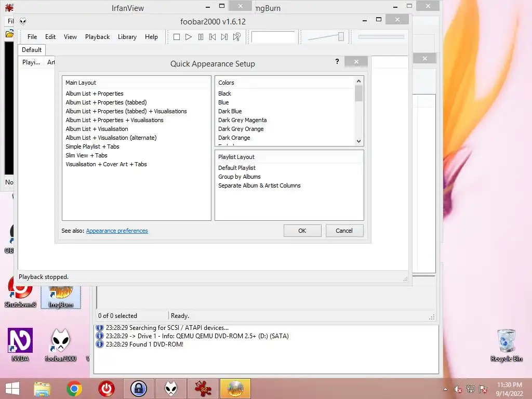
Task: Click the Previous track button
Action: tap(212, 37)
